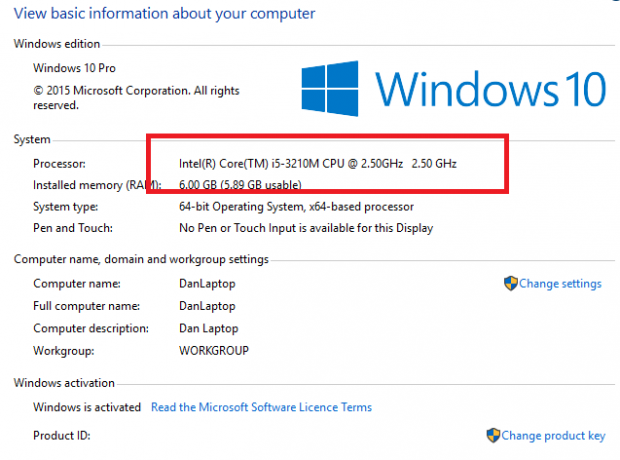Image resolution: width=620 pixels, height=460 pixels.
Task: Click the 'Product ID:' label
Action: [x=62, y=435]
